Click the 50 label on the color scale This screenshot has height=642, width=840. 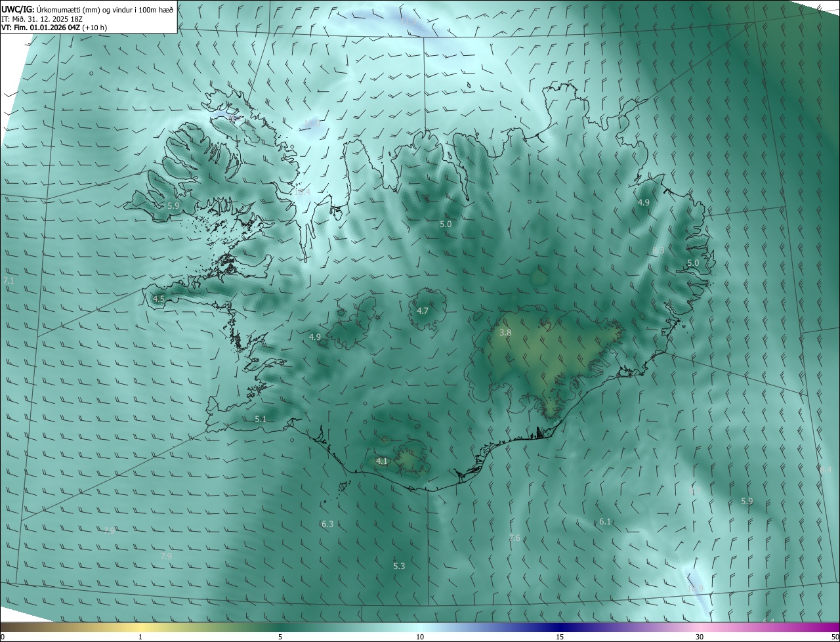click(x=835, y=637)
